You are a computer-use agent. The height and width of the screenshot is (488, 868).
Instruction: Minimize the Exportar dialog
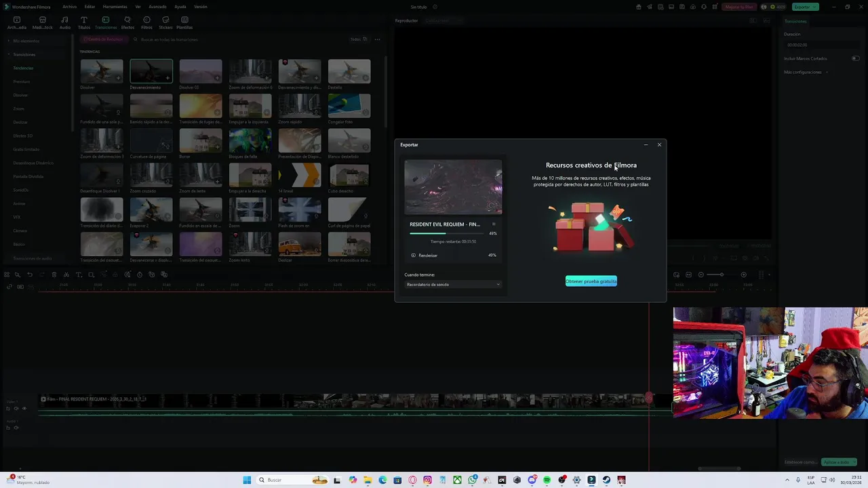(x=646, y=144)
